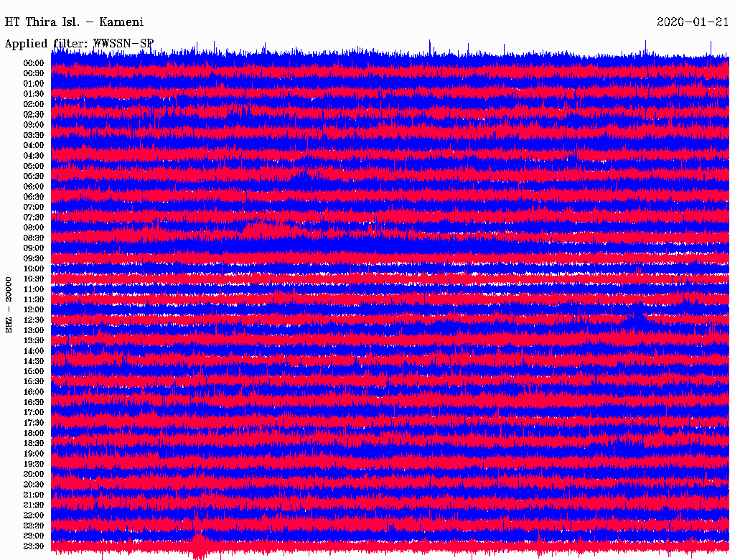Screen dimensions: 735x560
Task: Select the 08:30 time label
Action: click(x=34, y=238)
